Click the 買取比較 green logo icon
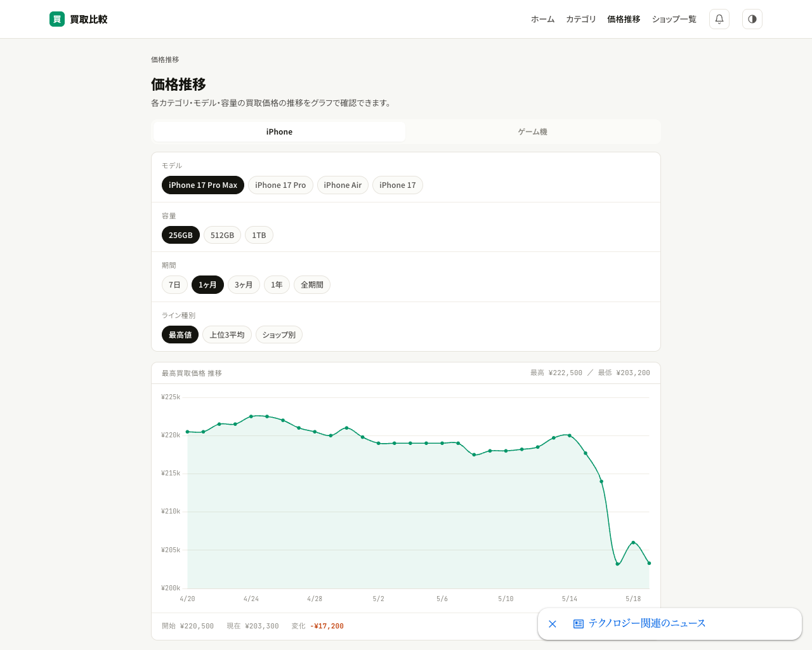The height and width of the screenshot is (650, 812). click(x=57, y=19)
